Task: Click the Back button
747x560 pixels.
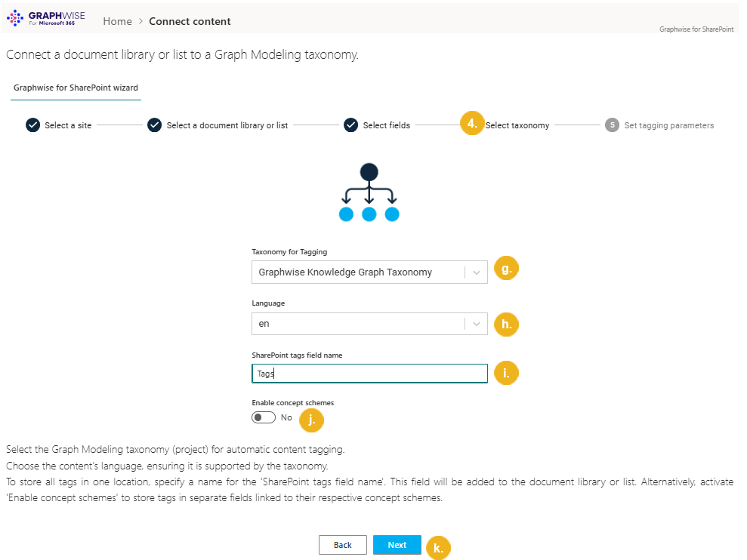Action: point(343,545)
